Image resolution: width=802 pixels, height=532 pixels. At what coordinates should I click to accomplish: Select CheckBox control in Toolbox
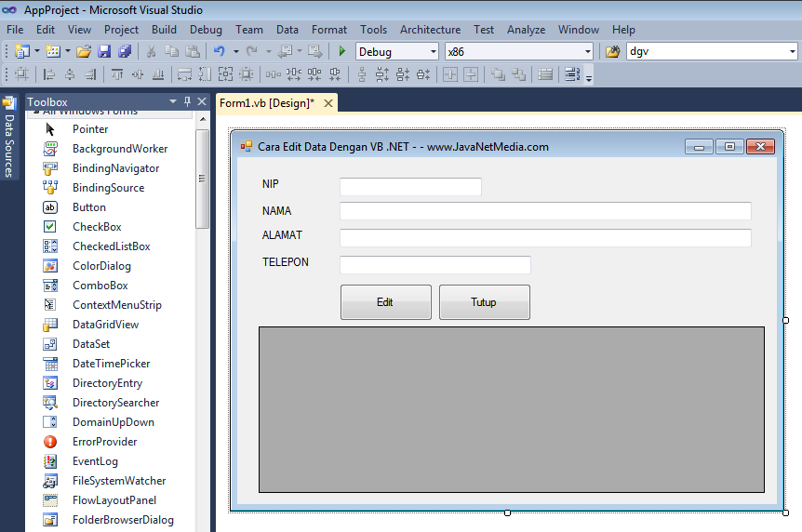click(97, 227)
